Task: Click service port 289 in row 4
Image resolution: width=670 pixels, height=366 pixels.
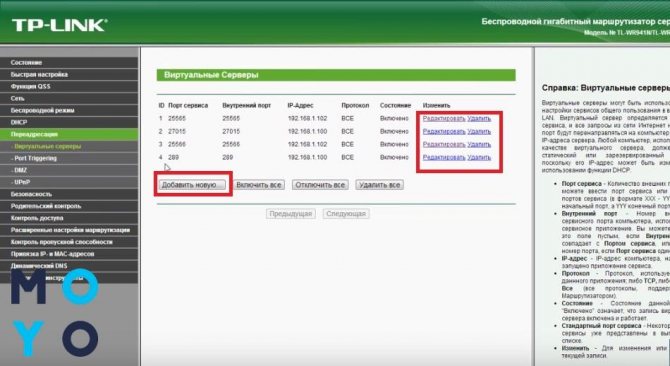Action: tap(173, 157)
